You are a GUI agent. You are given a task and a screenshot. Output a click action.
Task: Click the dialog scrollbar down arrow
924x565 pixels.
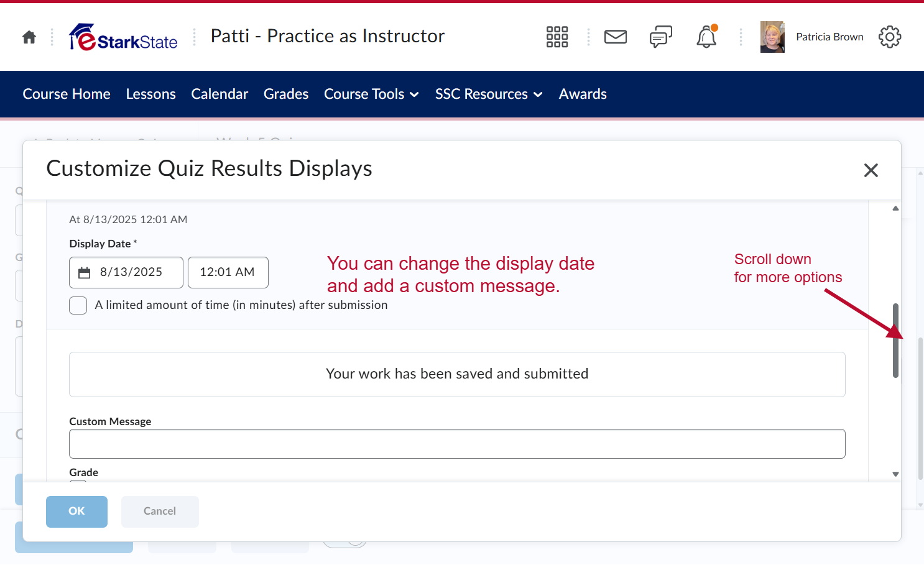click(895, 474)
